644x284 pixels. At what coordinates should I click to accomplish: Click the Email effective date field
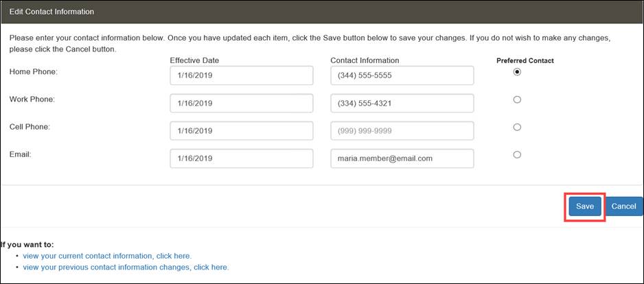pyautogui.click(x=242, y=158)
